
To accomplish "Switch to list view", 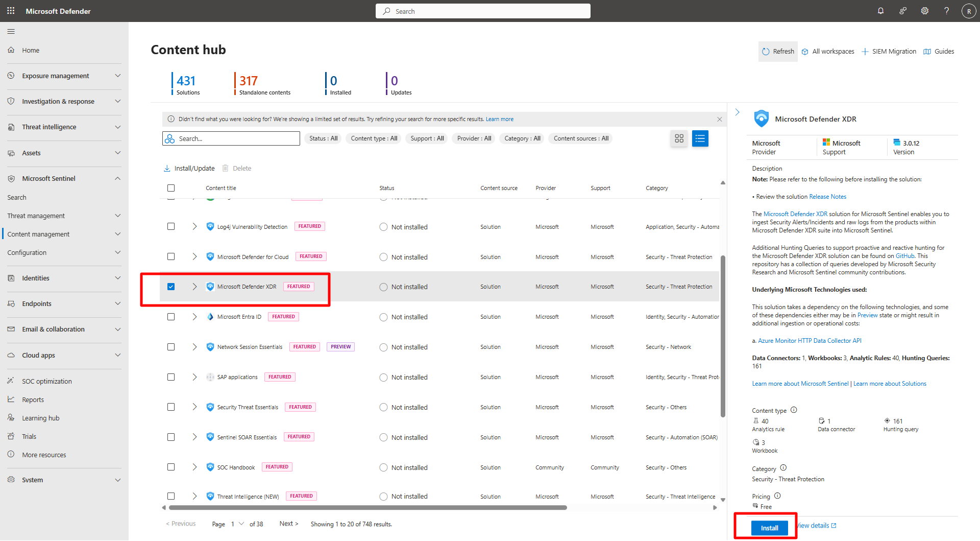I will pos(700,138).
